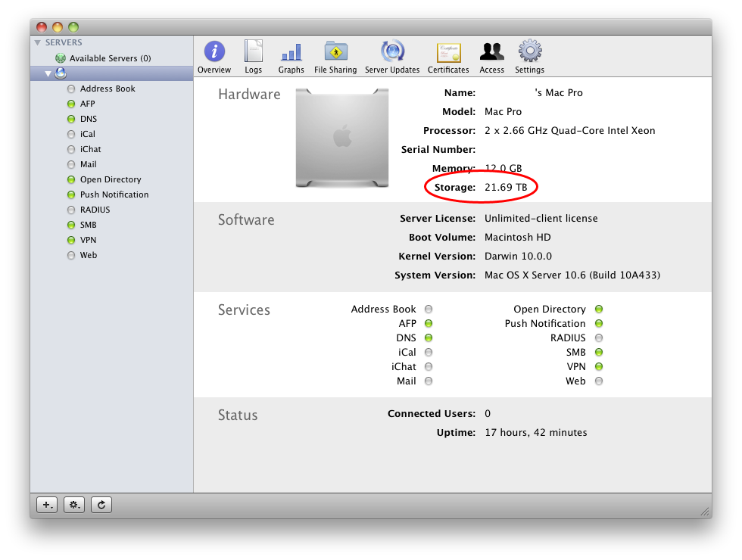742x560 pixels.
Task: Click DNS indicator in Services panel
Action: 429,338
